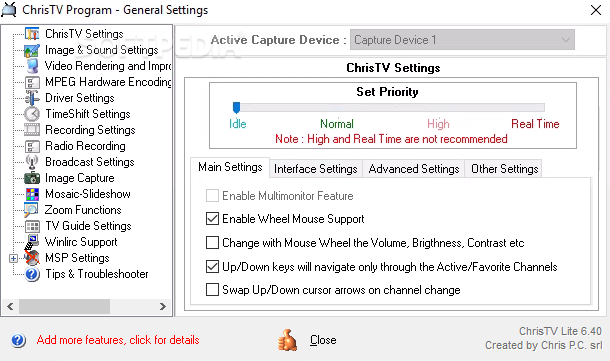610x361 pixels.
Task: Open Active Capture Device dropdown
Action: click(x=462, y=40)
